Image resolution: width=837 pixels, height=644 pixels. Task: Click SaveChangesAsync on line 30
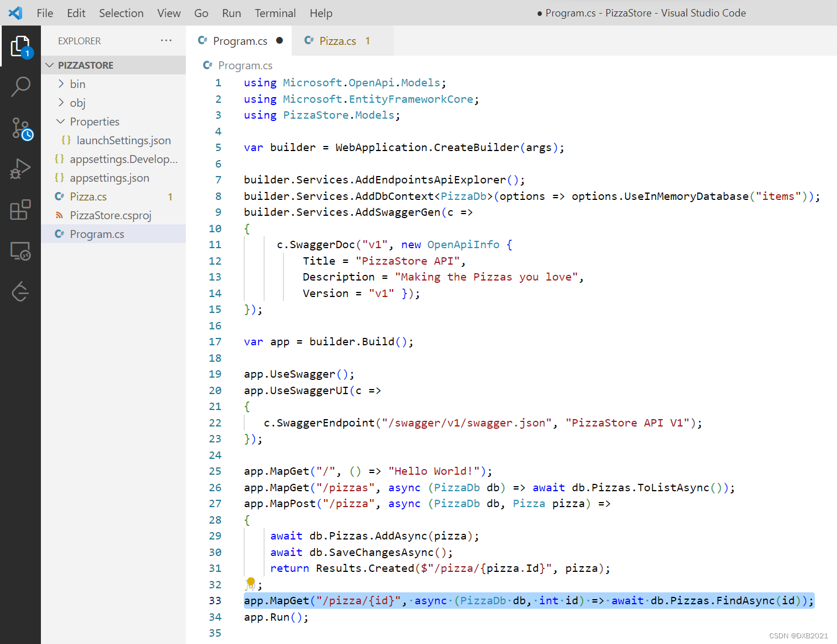381,553
